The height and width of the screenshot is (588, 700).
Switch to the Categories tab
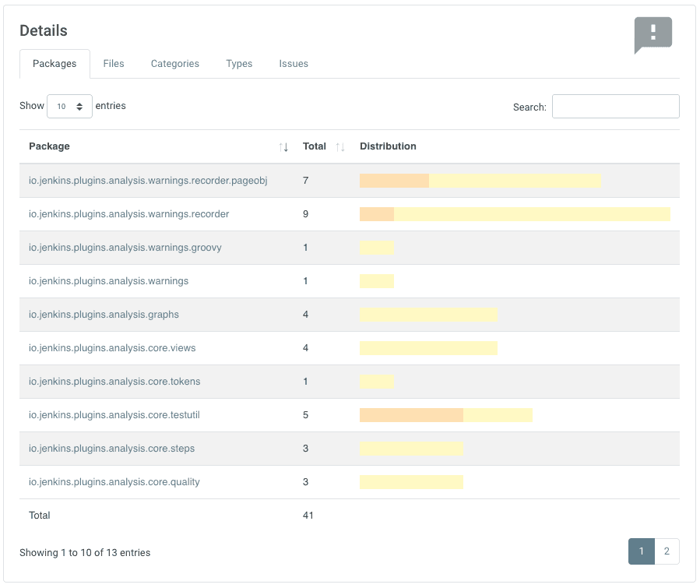pyautogui.click(x=174, y=63)
